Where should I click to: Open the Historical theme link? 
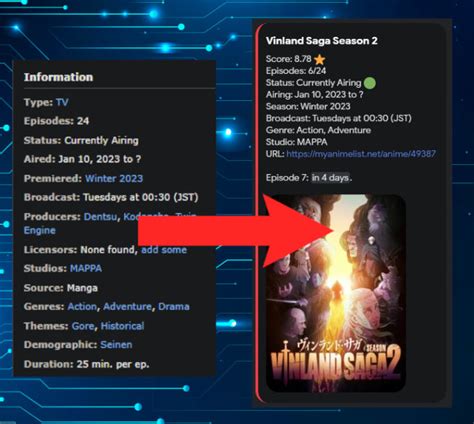click(x=122, y=326)
